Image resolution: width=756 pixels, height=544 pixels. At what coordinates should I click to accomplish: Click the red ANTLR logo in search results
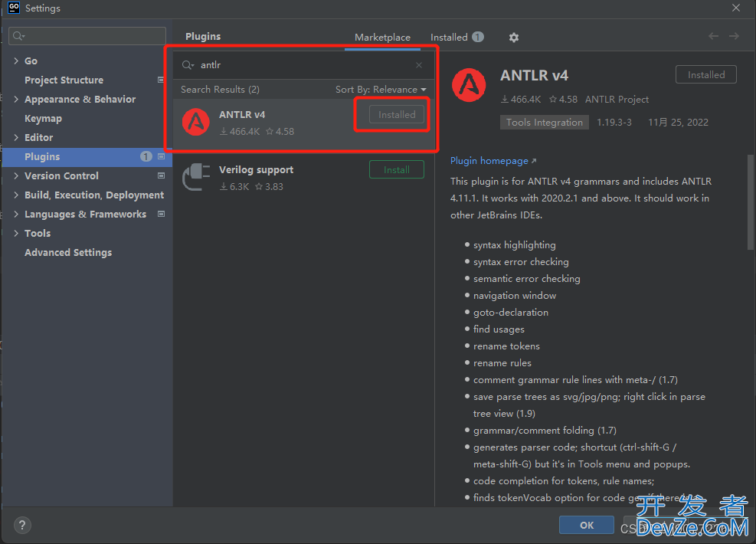pyautogui.click(x=196, y=122)
